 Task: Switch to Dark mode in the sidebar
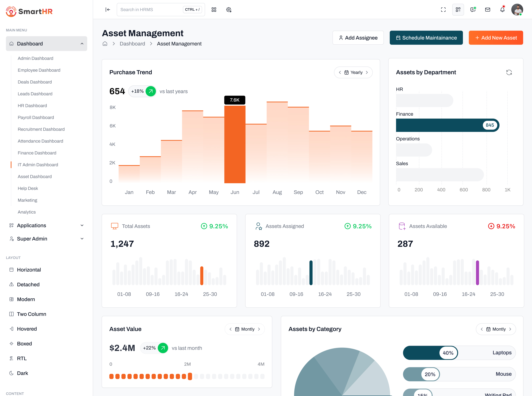pyautogui.click(x=23, y=373)
